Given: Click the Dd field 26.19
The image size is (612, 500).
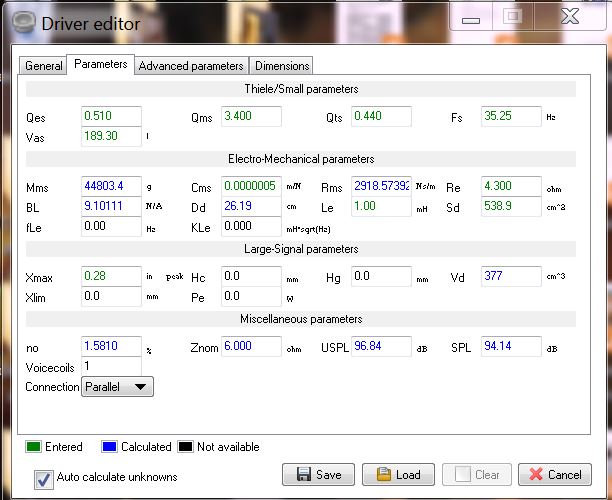Looking at the screenshot, I should point(251,206).
